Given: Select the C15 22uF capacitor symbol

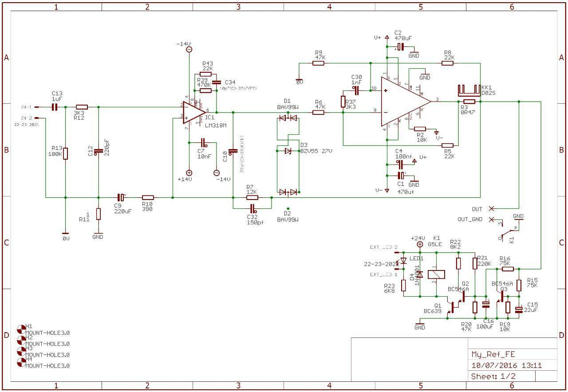Looking at the screenshot, I should (x=519, y=309).
